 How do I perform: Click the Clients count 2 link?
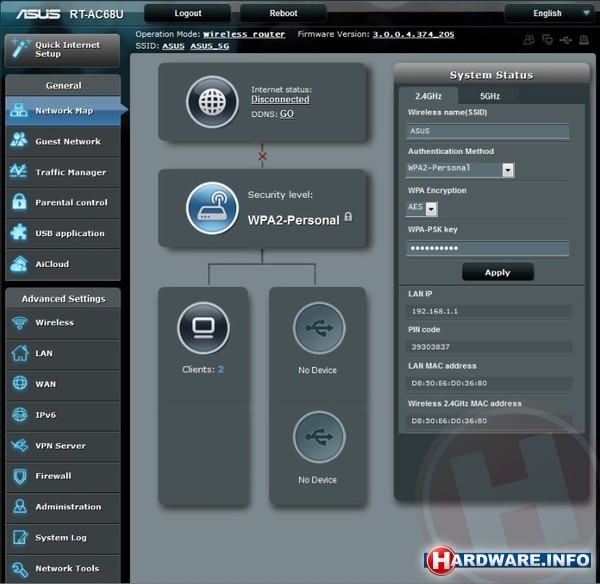coord(220,369)
